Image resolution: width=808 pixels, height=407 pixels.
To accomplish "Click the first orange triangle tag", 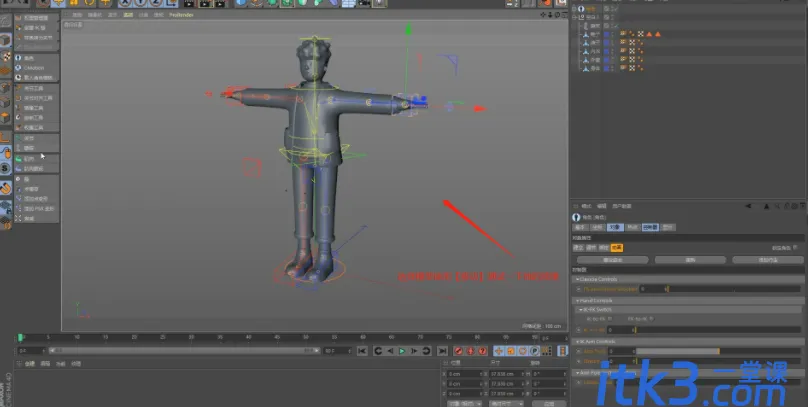I will [649, 34].
